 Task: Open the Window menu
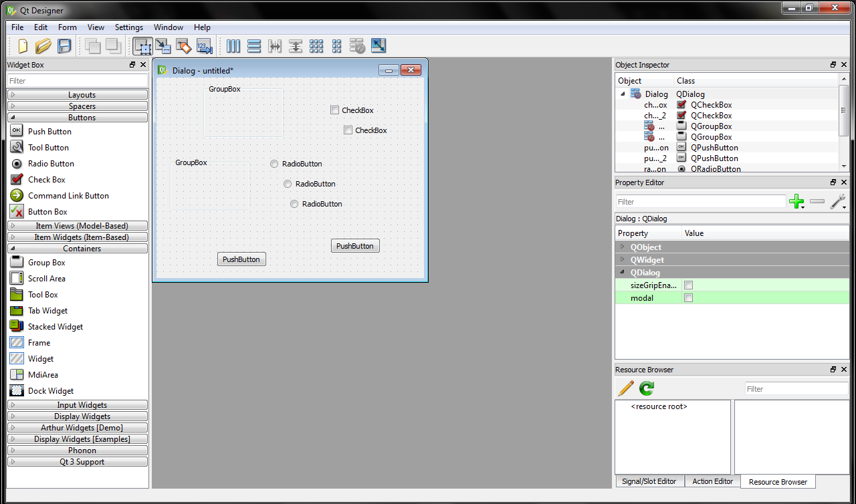(x=169, y=27)
